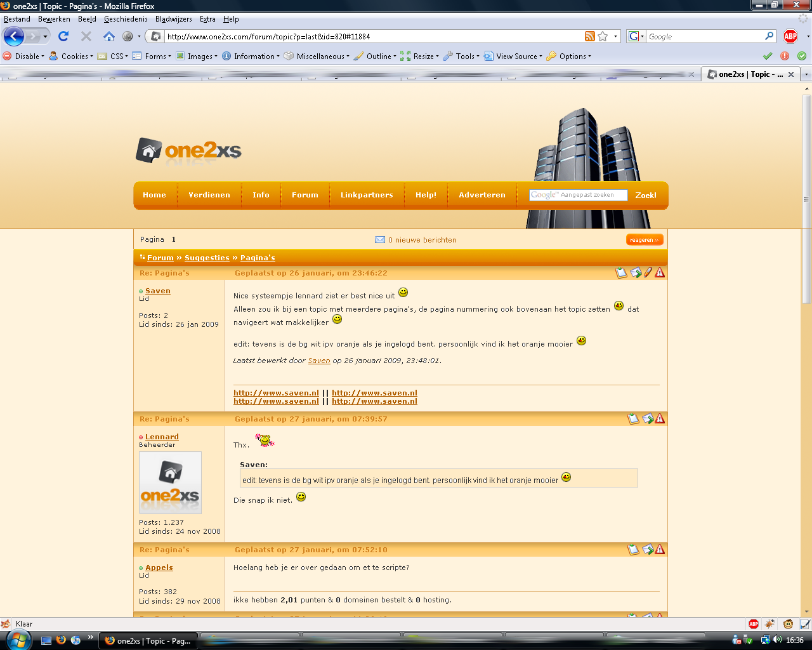Viewport: 812px width, 650px height.
Task: Click the Google custom search input field
Action: 578,196
